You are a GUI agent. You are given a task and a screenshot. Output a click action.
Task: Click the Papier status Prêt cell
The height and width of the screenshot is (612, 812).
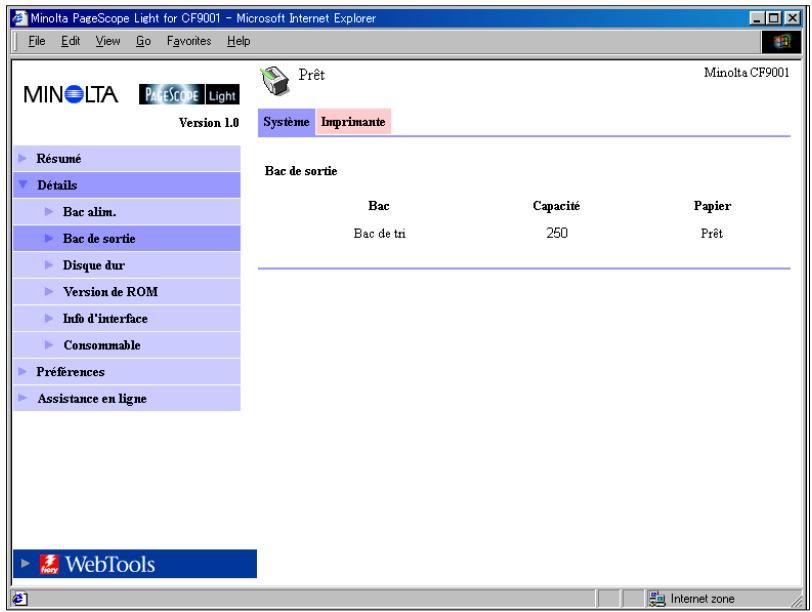[x=712, y=234]
